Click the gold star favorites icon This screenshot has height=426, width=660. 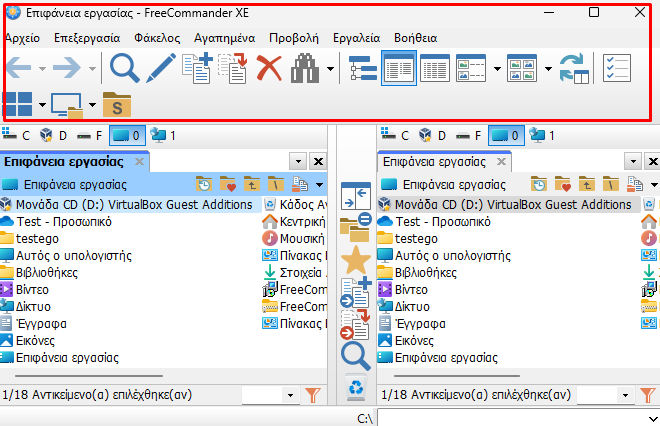tap(356, 260)
